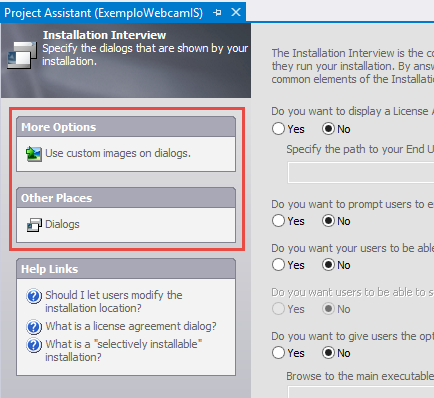
Task: Select No for displaying a License Agreement
Action: point(328,129)
